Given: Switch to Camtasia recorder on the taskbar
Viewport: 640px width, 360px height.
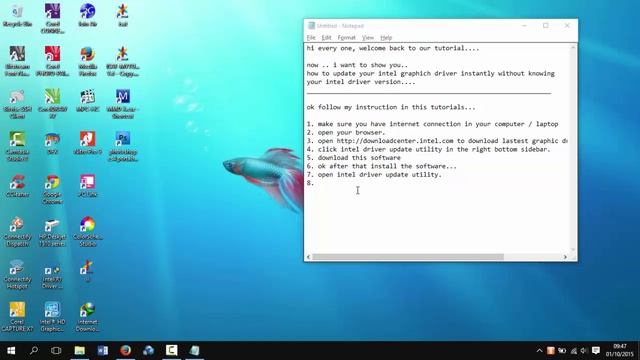Looking at the screenshot, I should point(171,351).
